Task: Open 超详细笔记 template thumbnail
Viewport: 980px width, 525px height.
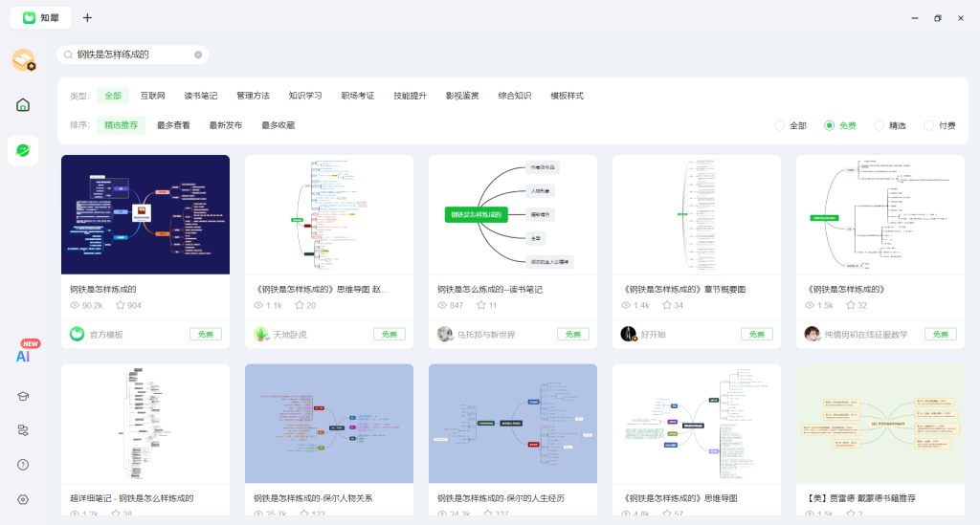Action: tap(145, 424)
